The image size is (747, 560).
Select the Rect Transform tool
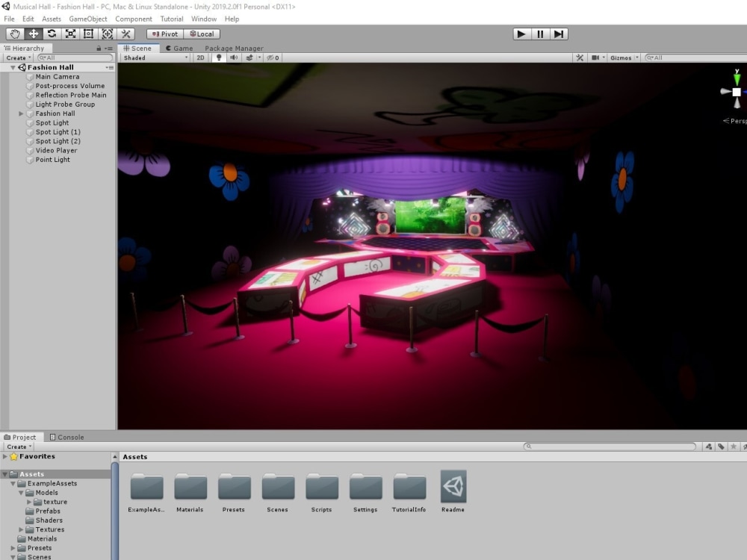click(89, 34)
